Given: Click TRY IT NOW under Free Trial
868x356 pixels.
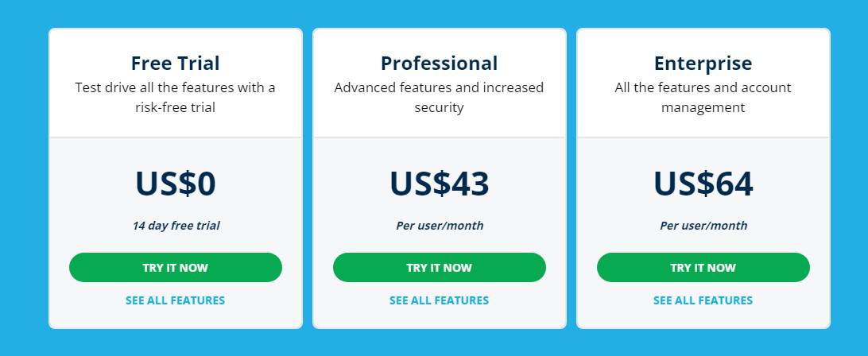Looking at the screenshot, I should [x=176, y=268].
